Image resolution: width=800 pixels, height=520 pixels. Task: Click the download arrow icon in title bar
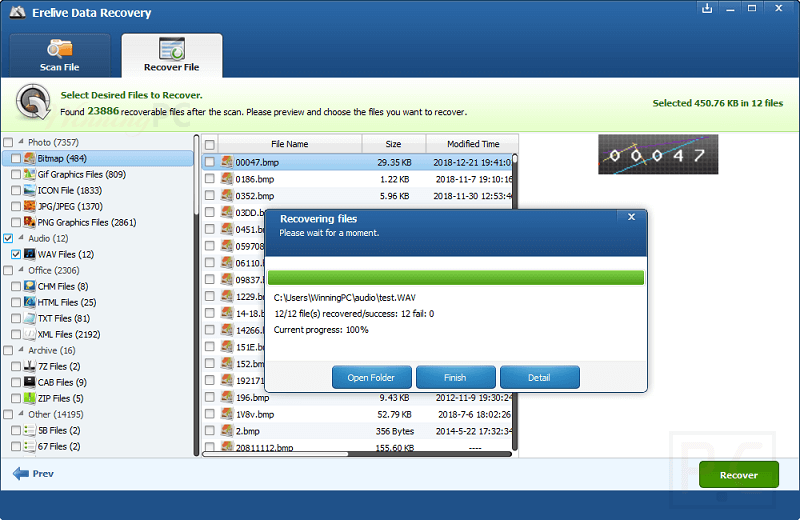pyautogui.click(x=707, y=8)
